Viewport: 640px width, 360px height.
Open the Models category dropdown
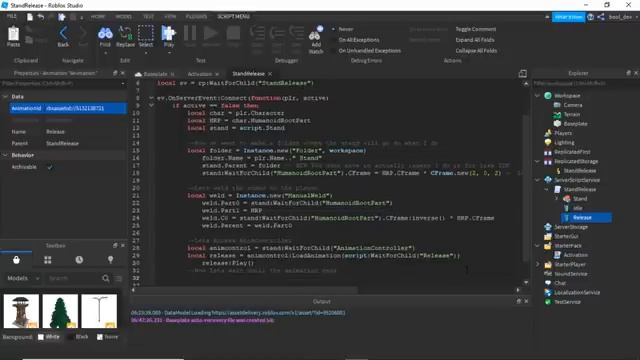point(23,278)
